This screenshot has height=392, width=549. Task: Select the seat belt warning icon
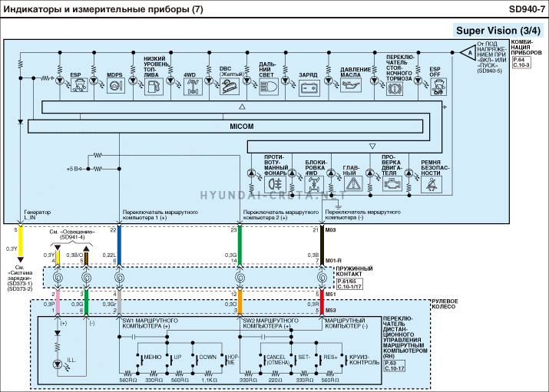pos(432,184)
